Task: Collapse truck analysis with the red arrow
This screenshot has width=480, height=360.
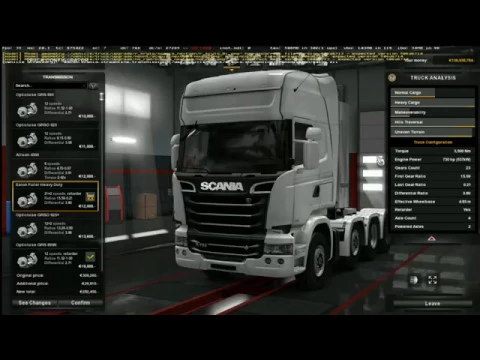Action: coord(431,239)
